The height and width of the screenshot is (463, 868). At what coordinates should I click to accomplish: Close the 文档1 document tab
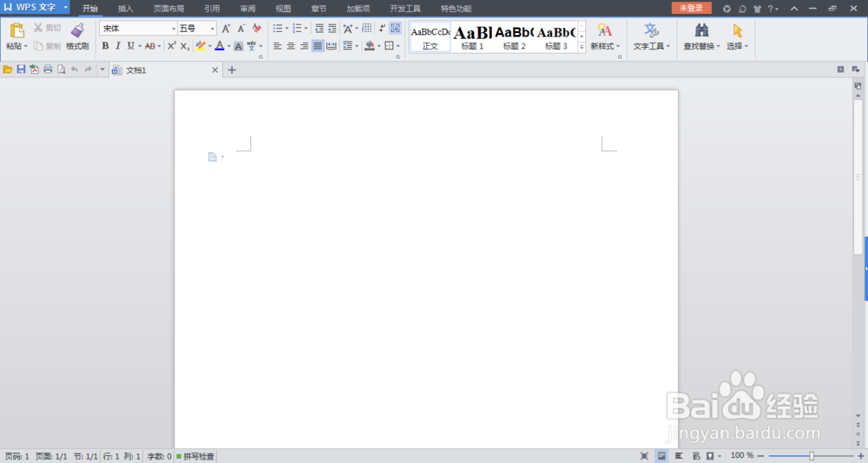(215, 69)
